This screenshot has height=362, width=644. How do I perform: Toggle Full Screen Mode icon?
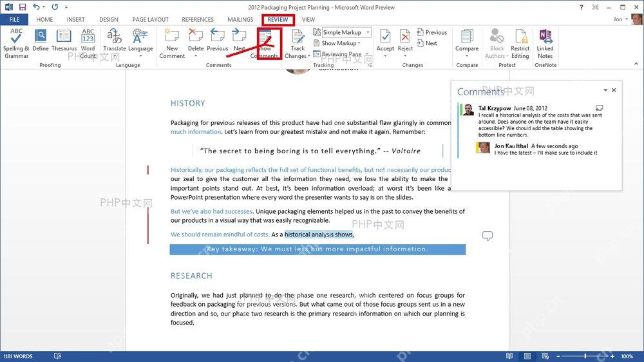(x=595, y=7)
